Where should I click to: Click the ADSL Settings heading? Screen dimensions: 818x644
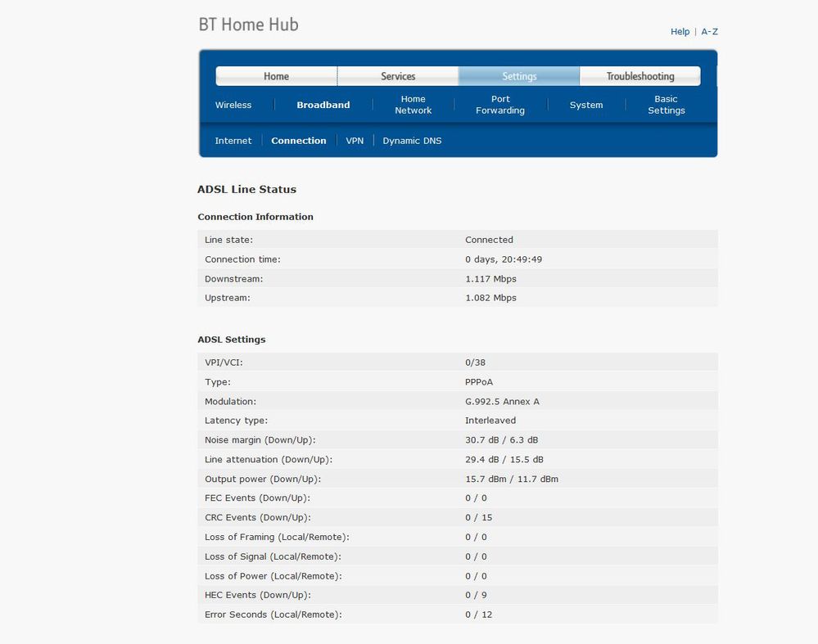(x=232, y=340)
